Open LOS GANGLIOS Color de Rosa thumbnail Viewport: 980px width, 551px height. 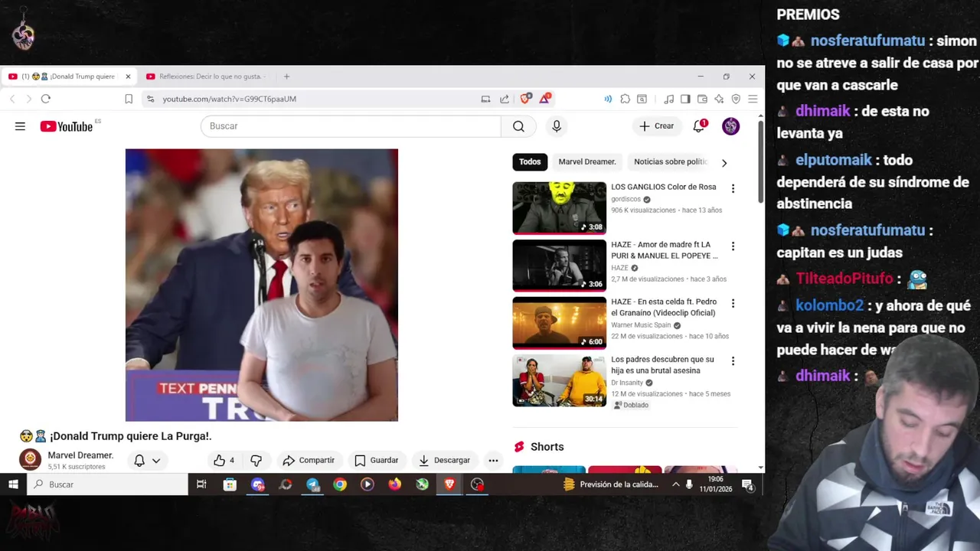559,207
